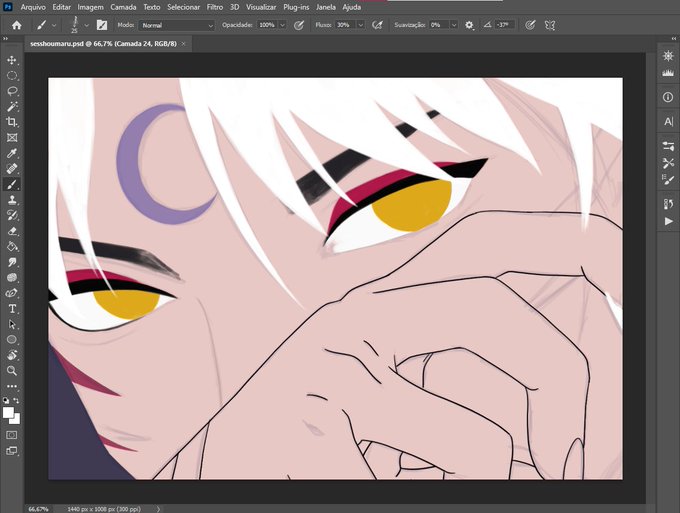Open the Filtro menu
The image size is (680, 513).
pos(215,7)
